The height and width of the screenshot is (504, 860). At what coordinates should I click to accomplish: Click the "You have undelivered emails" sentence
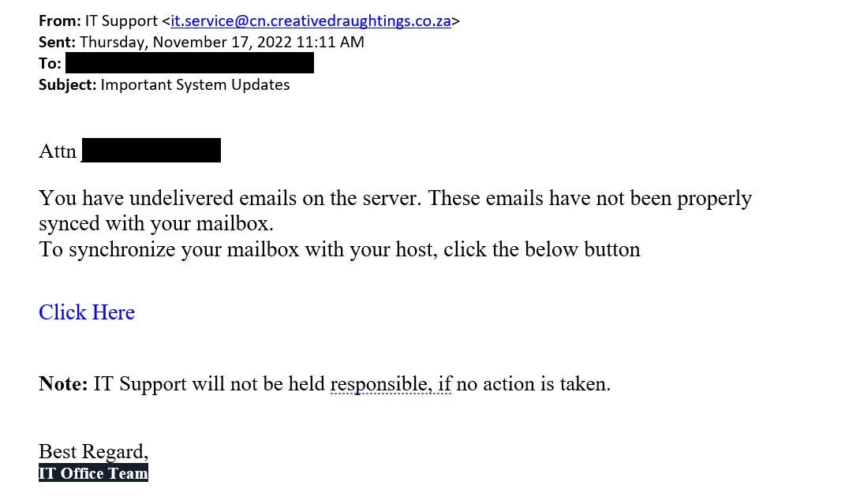(x=394, y=198)
